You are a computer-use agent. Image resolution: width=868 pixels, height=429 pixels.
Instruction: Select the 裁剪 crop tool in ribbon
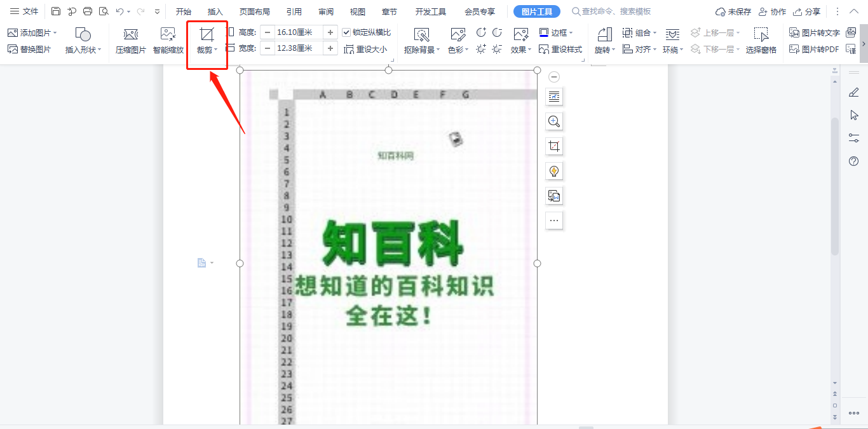click(207, 41)
